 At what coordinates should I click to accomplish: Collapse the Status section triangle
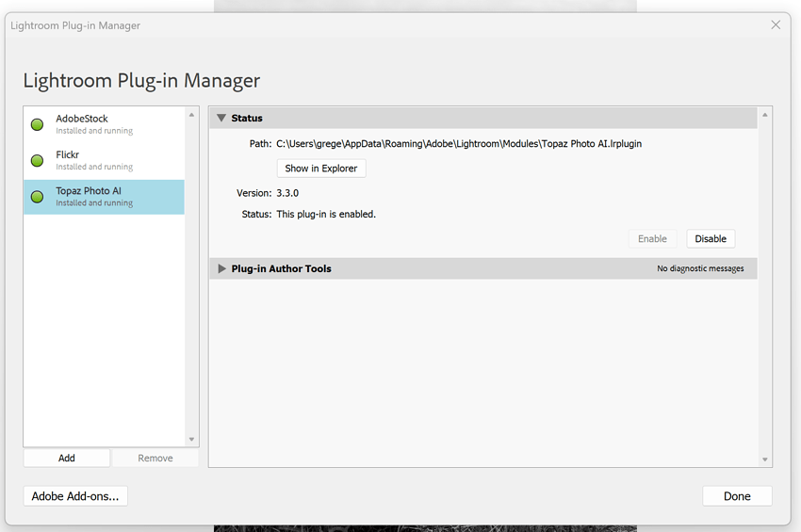221,119
